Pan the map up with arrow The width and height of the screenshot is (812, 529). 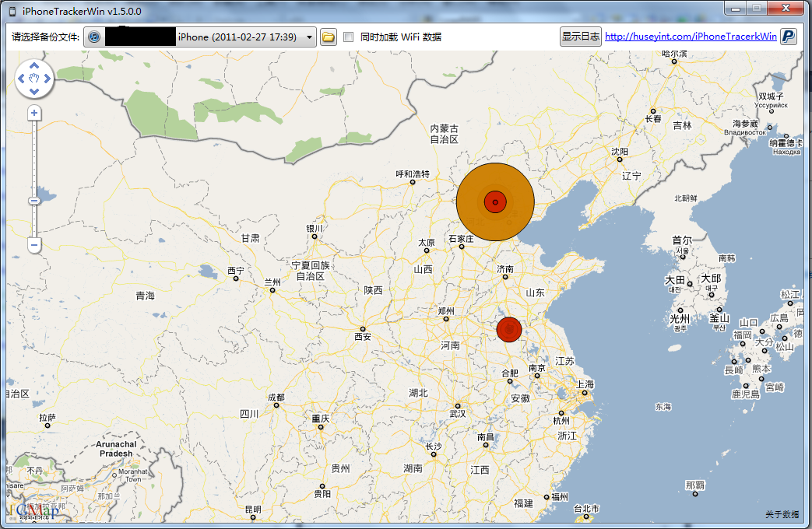[34, 66]
